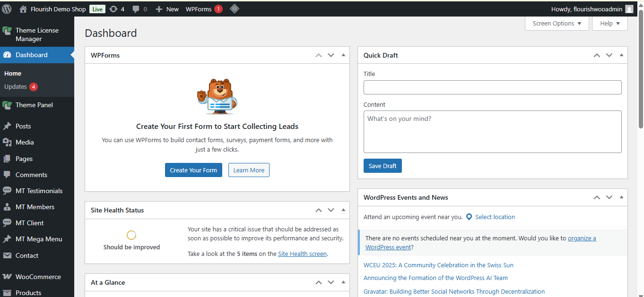
Task: Click the home icon beside Flourish Demo Shop
Action: coord(23,9)
